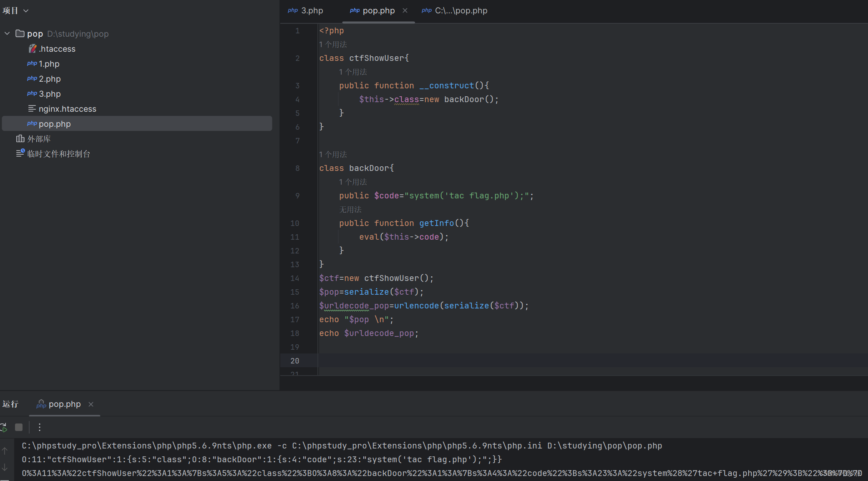Viewport: 868px width, 481px height.
Task: Click the 运行 panel label
Action: pos(10,404)
